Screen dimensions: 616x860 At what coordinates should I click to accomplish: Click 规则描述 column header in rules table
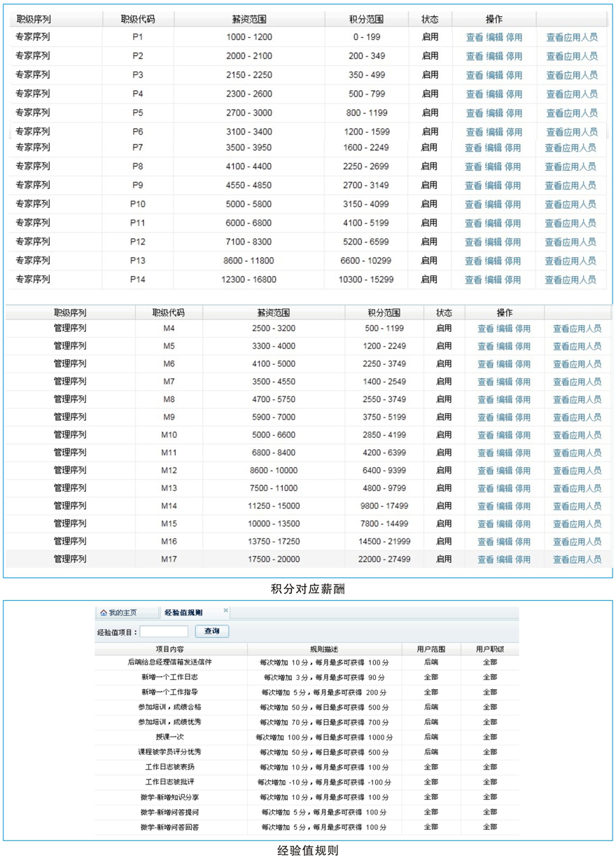324,649
